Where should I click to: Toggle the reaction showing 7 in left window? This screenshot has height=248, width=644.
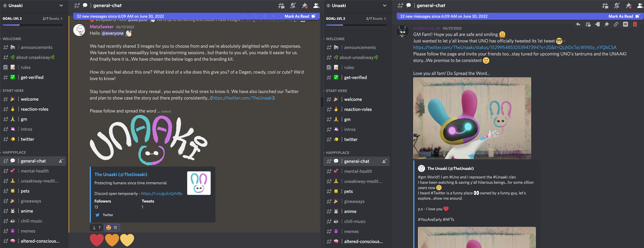pyautogui.click(x=96, y=228)
